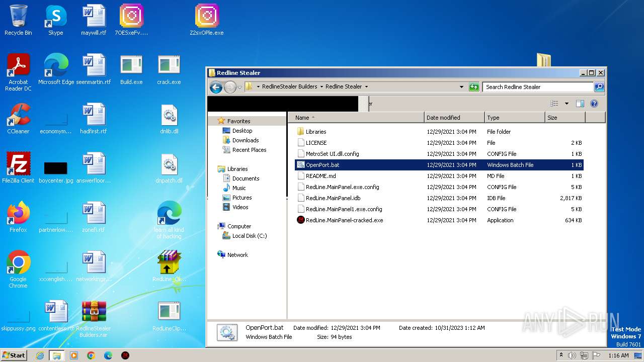Toggle the preview pane button

pos(580,104)
